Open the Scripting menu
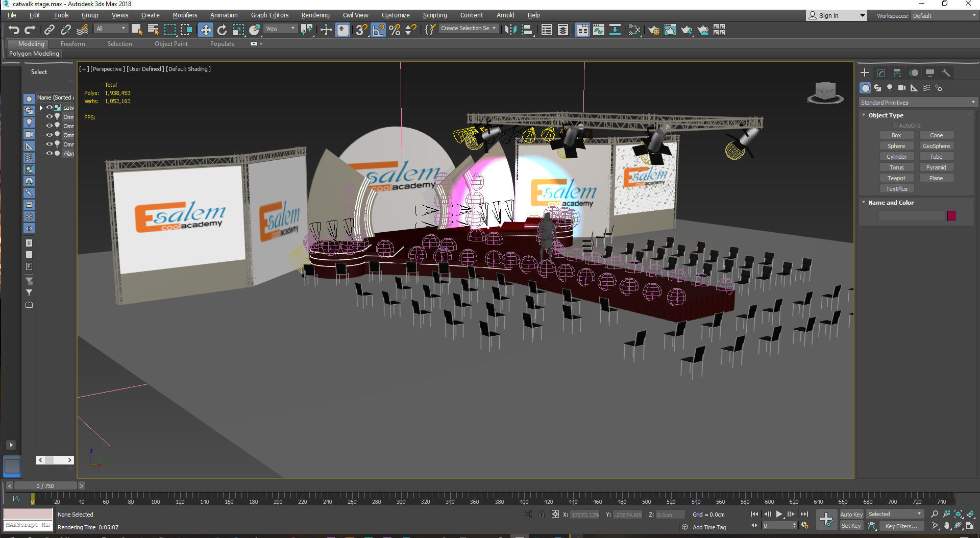The width and height of the screenshot is (980, 538). coord(435,15)
